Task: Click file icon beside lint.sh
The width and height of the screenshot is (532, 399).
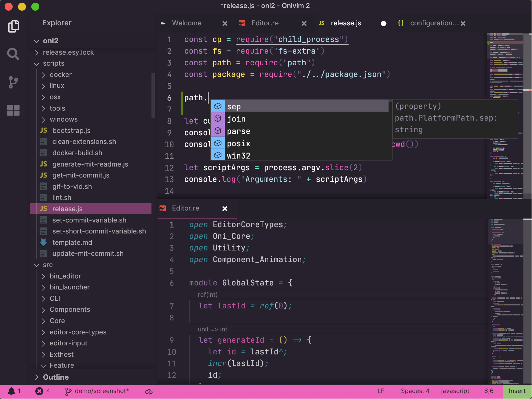Action: tap(44, 198)
